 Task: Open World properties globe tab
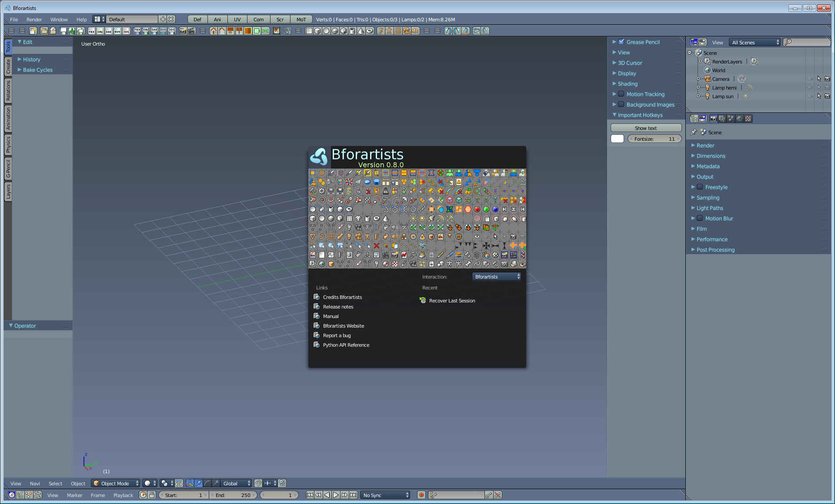click(739, 119)
